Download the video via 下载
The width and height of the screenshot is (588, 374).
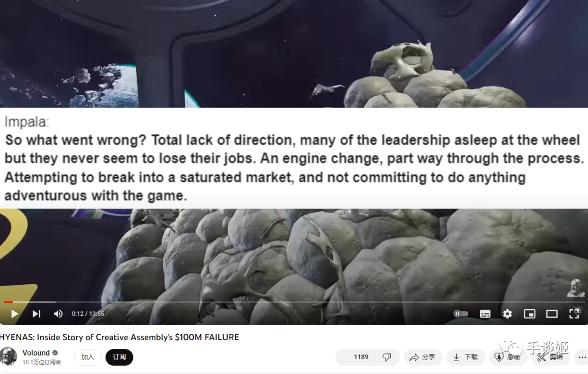[465, 357]
